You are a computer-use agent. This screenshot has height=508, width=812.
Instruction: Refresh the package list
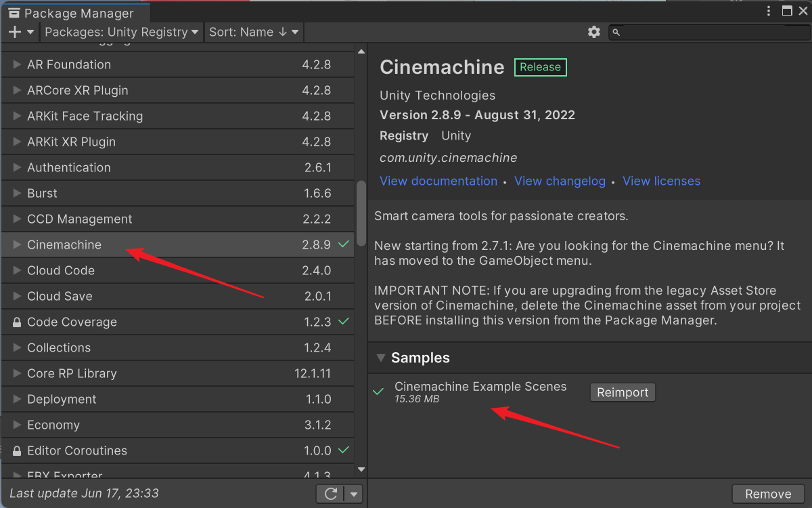click(x=331, y=494)
